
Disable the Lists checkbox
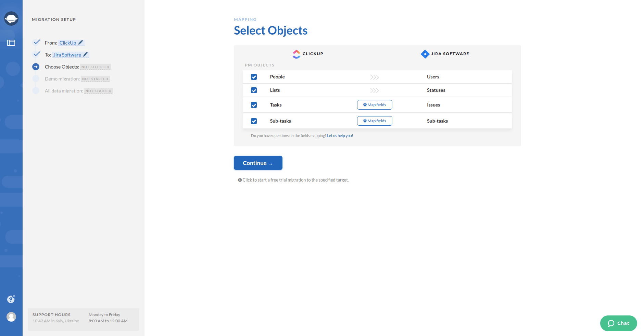coord(254,90)
